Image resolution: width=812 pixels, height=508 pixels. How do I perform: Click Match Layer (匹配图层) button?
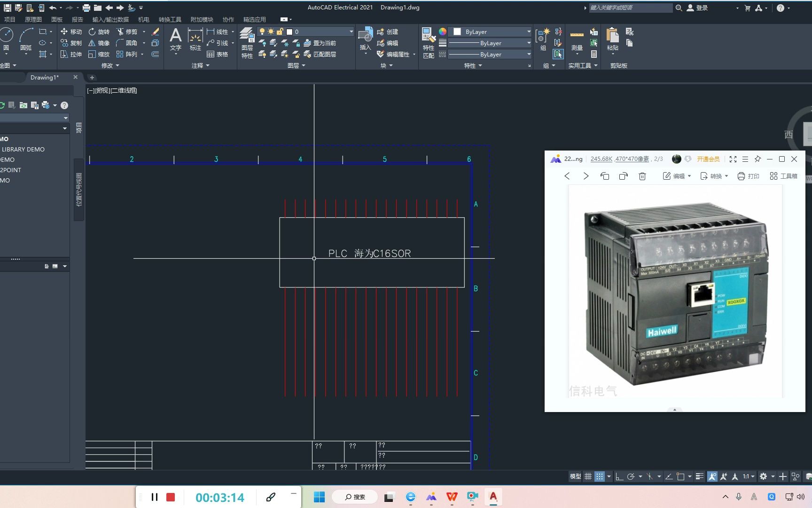click(x=320, y=54)
